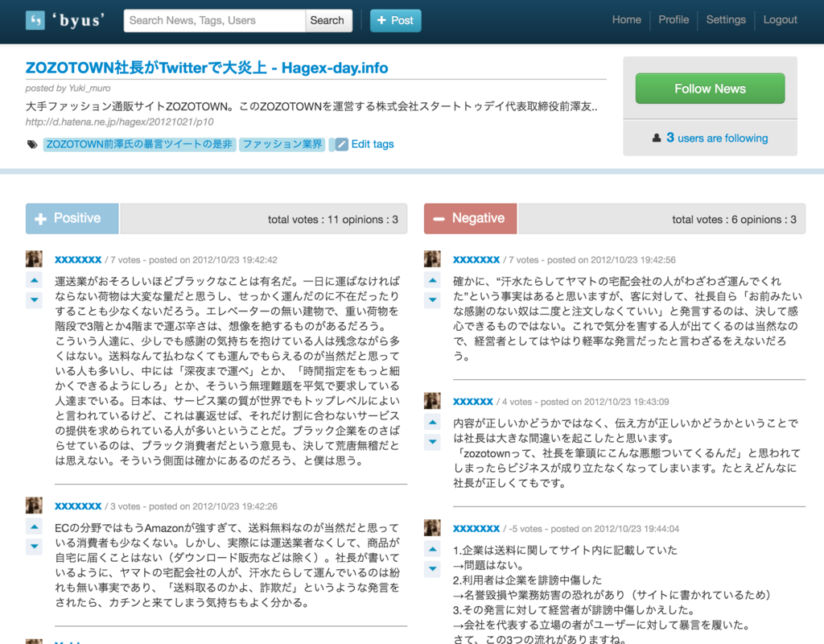Open avatar of 19:43:09 negative opinion
824x644 pixels.
click(432, 401)
